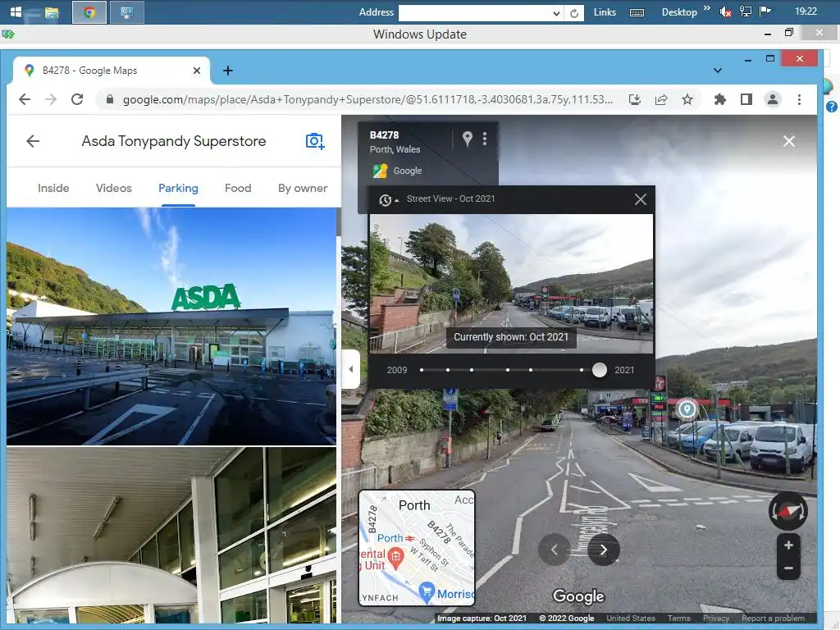Click the Chrome taskbar button
This screenshot has width=840, height=630.
point(89,12)
